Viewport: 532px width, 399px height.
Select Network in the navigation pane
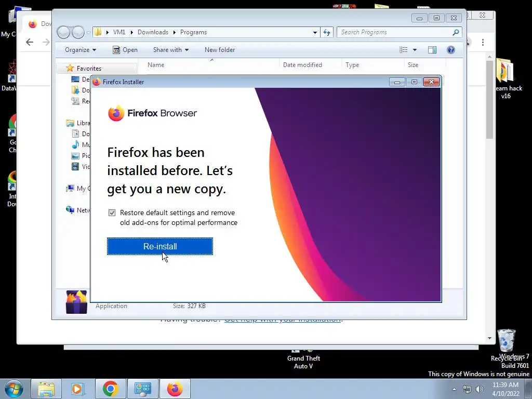coord(78,210)
